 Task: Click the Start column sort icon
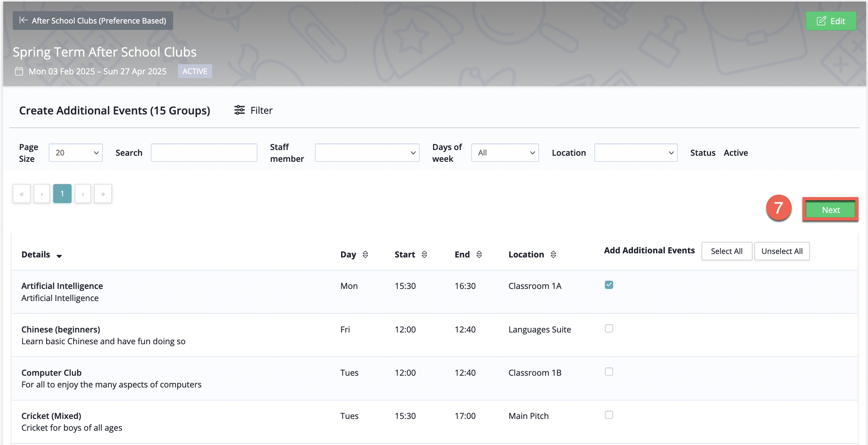pyautogui.click(x=424, y=255)
